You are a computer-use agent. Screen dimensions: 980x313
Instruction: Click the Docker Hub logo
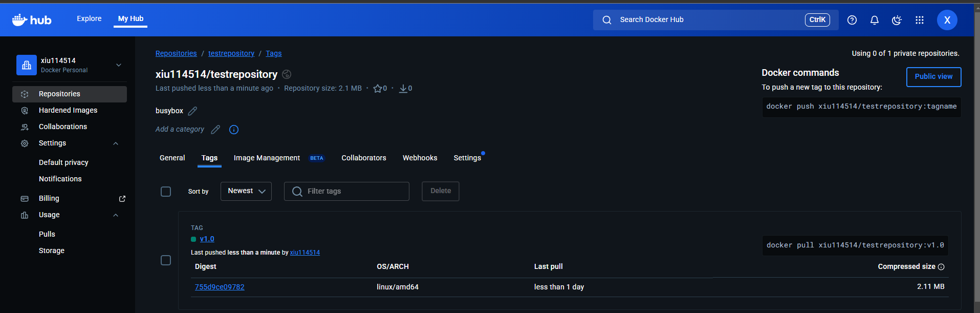click(32, 20)
